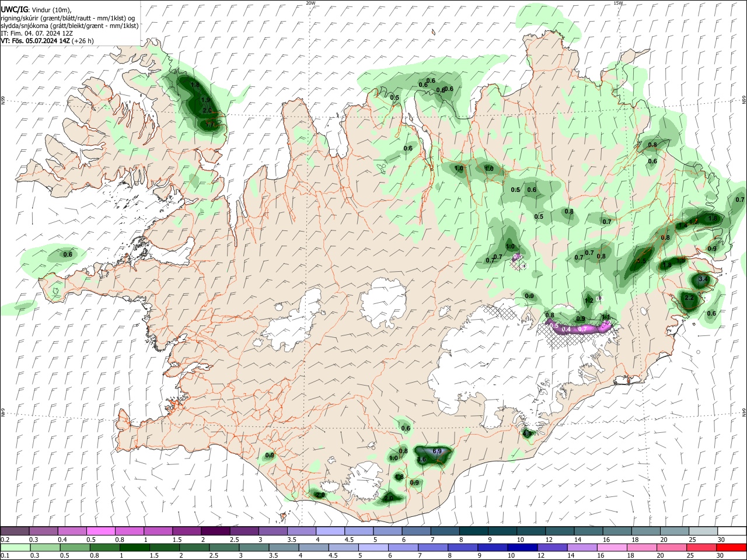Click the 3.4 precipitation value in the east
The height and width of the screenshot is (560, 747).
click(x=703, y=279)
